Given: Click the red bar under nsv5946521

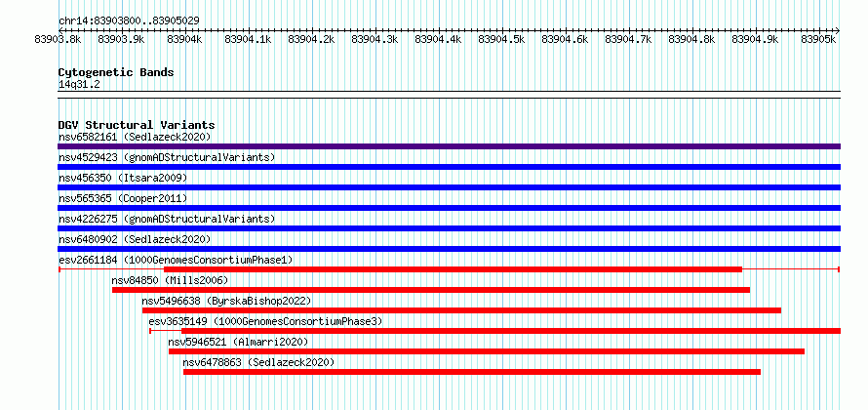Looking at the screenshot, I should click(x=487, y=351).
